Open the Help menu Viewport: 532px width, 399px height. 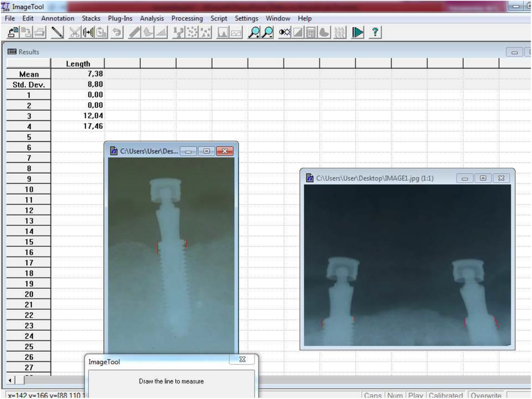point(305,18)
